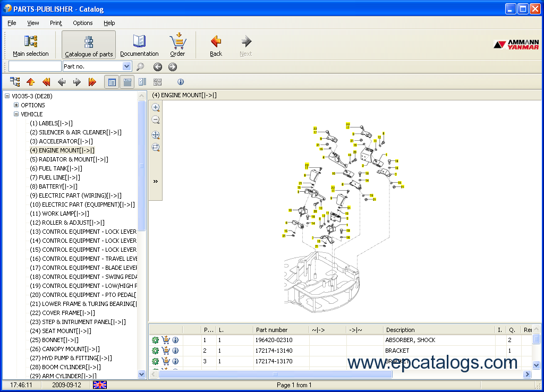Click green gear icon for ABSORBER, SHOCK row
Screen dimensions: 544x392
[155, 340]
